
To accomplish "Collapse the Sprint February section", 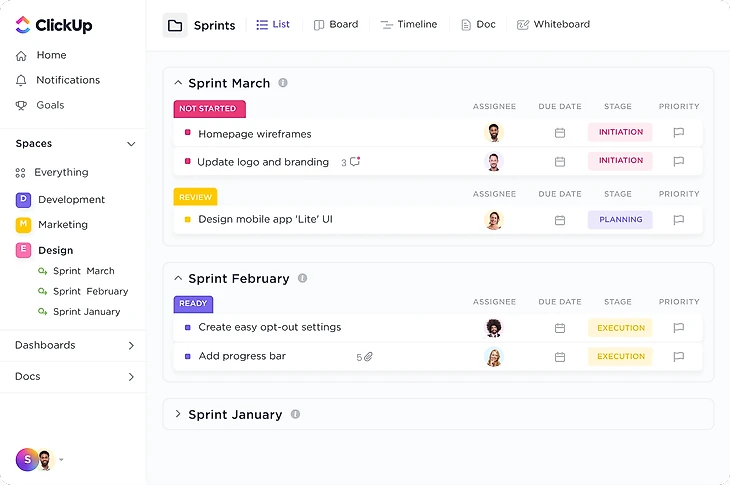I will [x=178, y=278].
